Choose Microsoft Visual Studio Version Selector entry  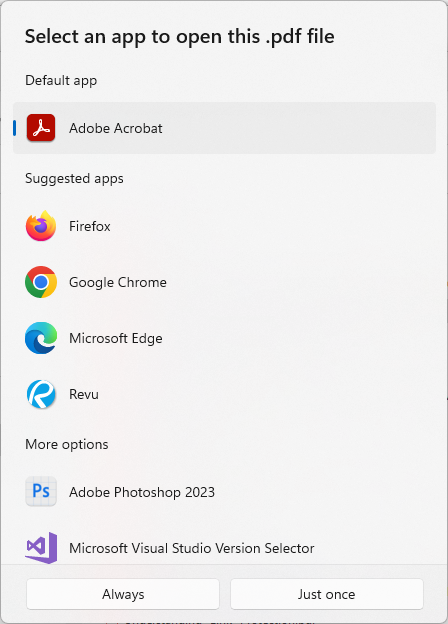pyautogui.click(x=224, y=548)
